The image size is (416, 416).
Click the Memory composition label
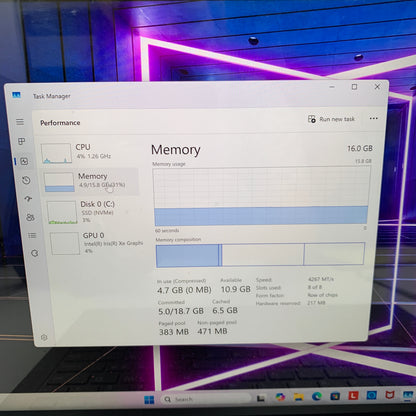(178, 240)
